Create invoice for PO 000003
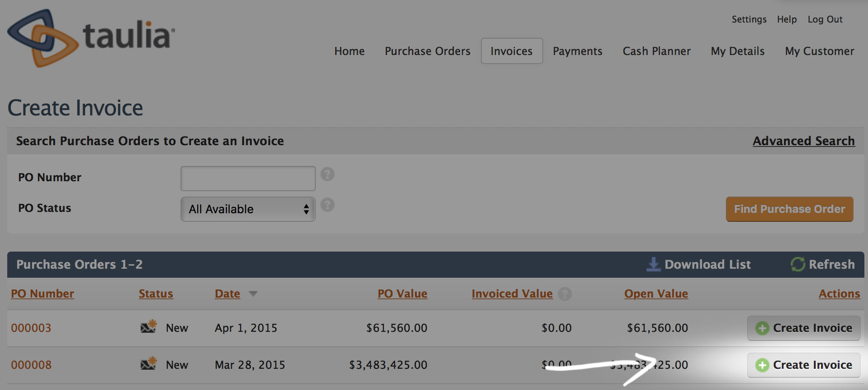This screenshot has width=868, height=390. (x=804, y=328)
